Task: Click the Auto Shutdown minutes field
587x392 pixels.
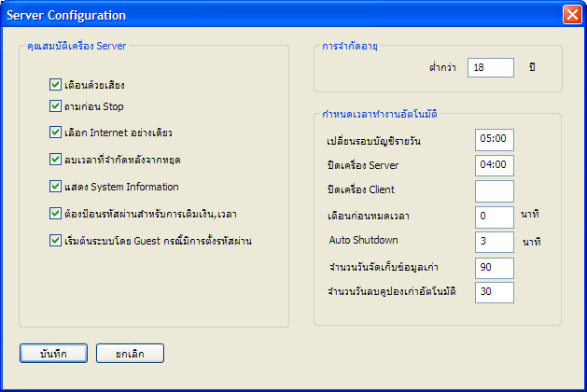Action: coord(495,242)
